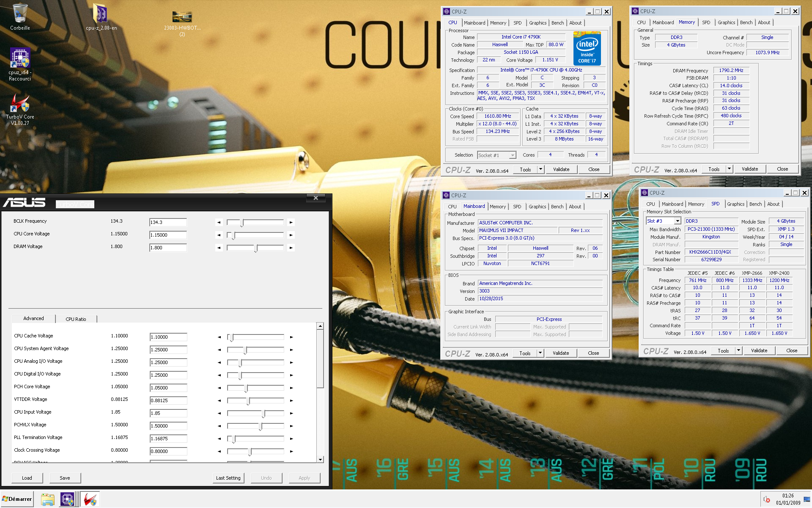Click the CPU Cache Voltage input field
Screen dimensions: 812x508
[168, 337]
